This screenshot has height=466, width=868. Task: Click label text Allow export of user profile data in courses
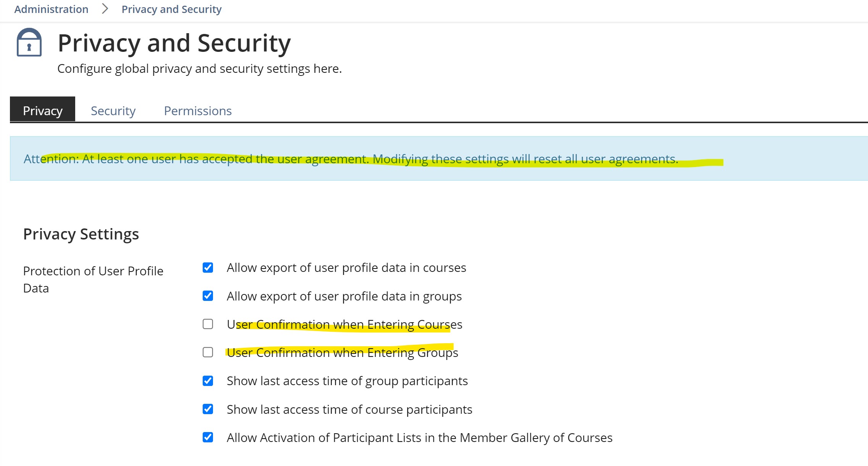pyautogui.click(x=346, y=268)
